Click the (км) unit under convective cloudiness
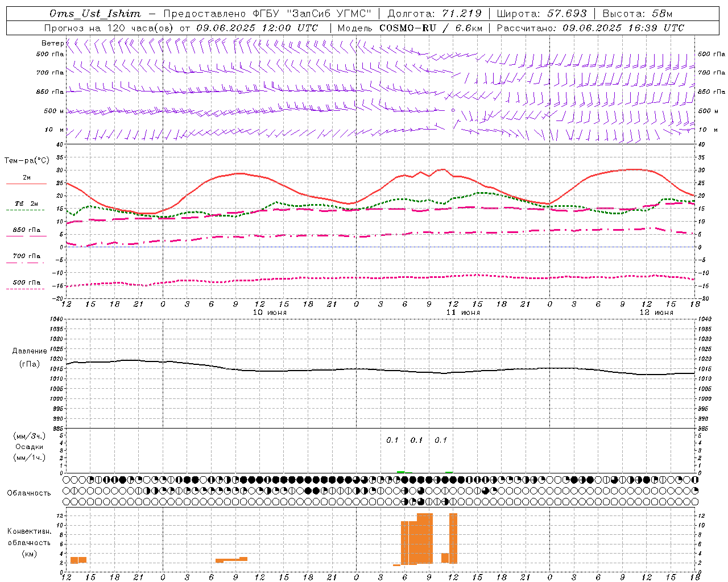This screenshot has width=728, height=582. [x=30, y=554]
